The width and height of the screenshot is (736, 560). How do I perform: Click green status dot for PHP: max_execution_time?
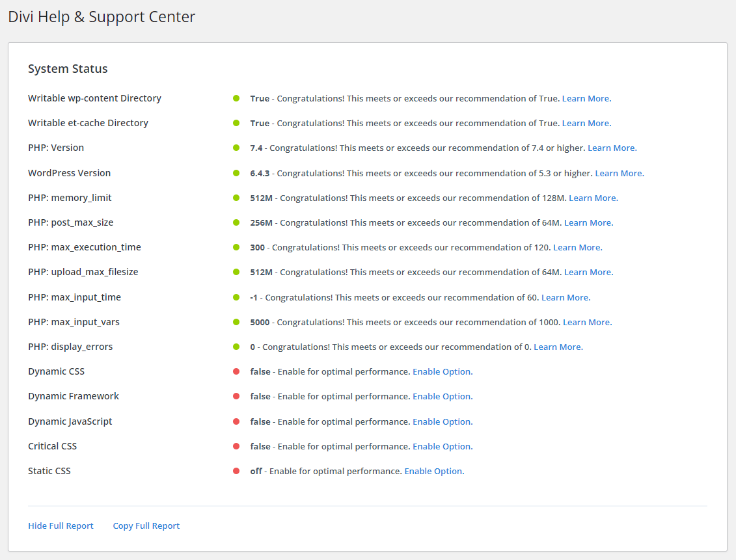tap(236, 247)
